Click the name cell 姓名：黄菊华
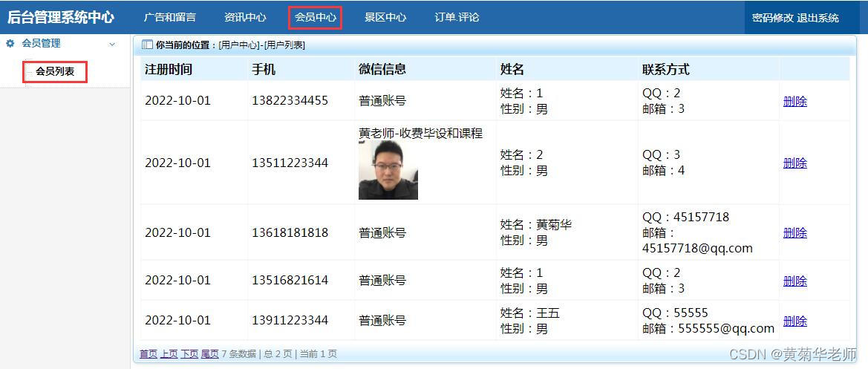868x369 pixels. (536, 225)
